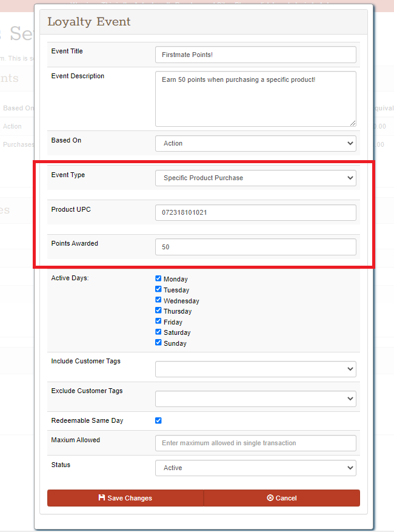394x532 pixels.
Task: Uncheck the Saturday checkbox
Action: [x=158, y=332]
